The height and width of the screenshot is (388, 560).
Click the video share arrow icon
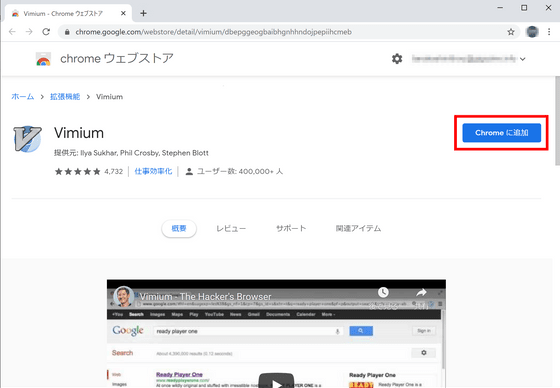[421, 292]
